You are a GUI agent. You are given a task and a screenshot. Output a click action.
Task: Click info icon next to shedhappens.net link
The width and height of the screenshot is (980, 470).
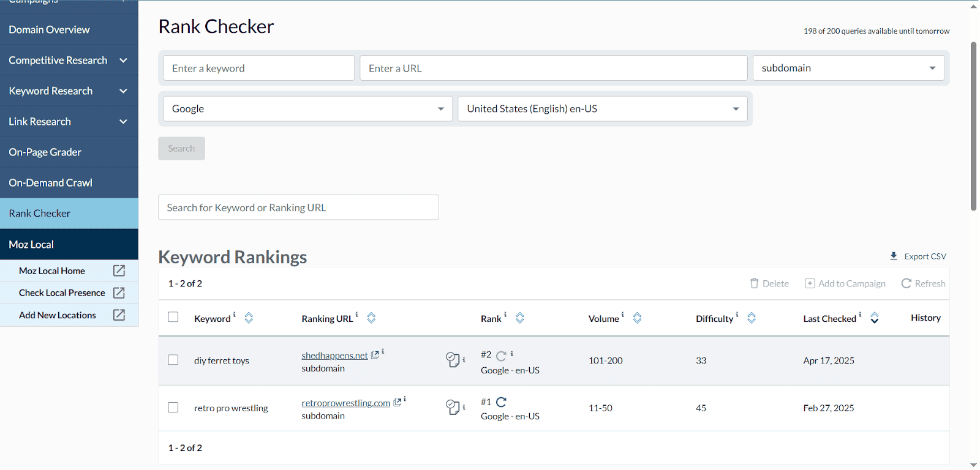pos(383,351)
